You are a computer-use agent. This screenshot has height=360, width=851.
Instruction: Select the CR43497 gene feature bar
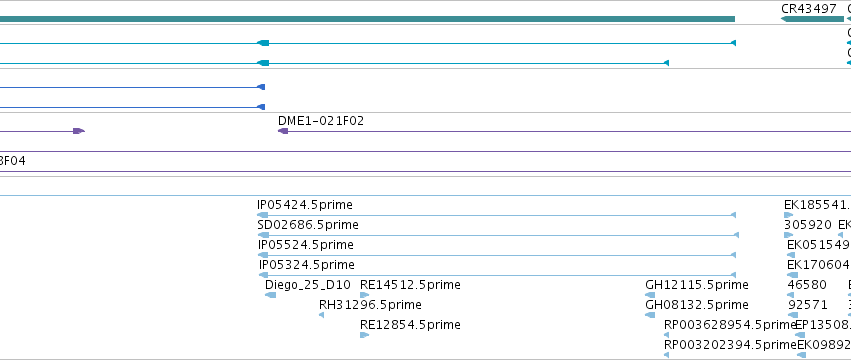[812, 19]
